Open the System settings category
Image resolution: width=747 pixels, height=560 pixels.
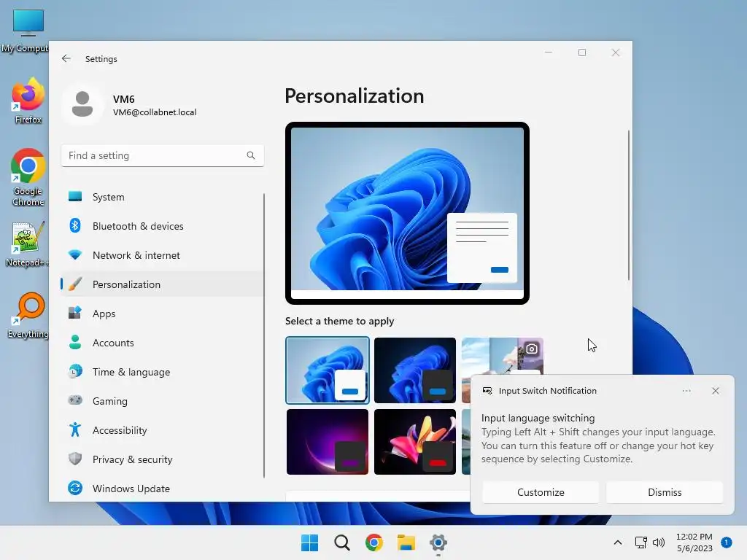(x=162, y=197)
